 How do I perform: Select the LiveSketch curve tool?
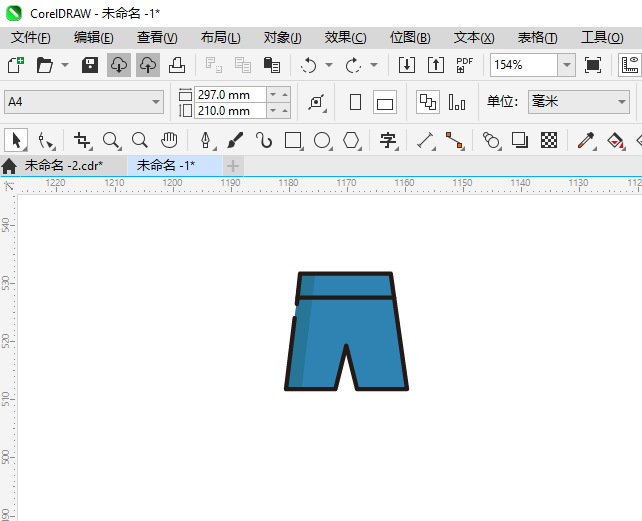264,140
